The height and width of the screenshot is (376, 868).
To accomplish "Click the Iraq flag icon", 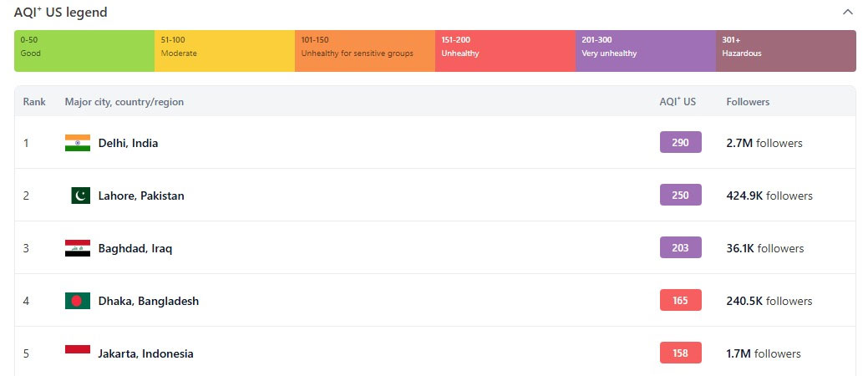I will pyautogui.click(x=77, y=248).
